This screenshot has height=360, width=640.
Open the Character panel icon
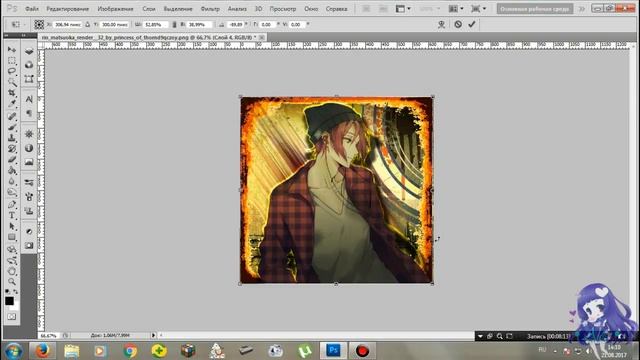pos(29,99)
